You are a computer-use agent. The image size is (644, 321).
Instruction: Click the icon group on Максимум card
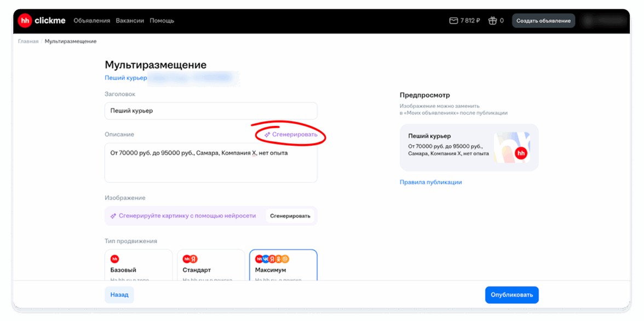(x=272, y=259)
